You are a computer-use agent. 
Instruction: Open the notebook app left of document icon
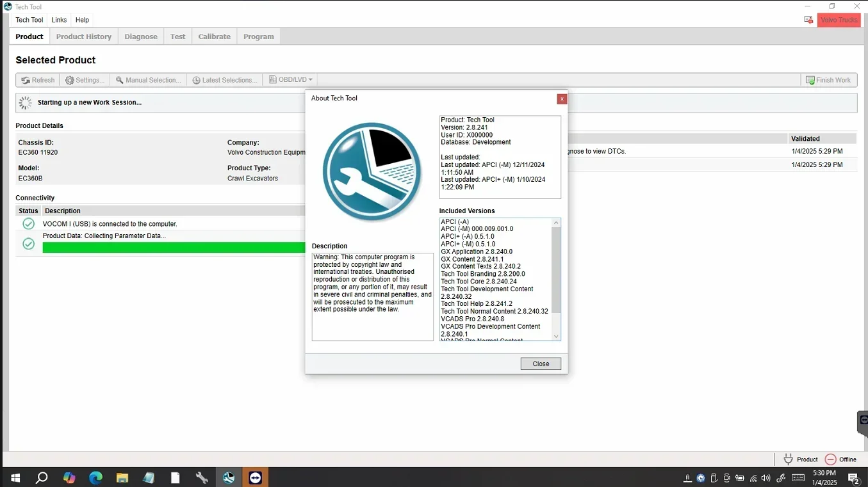[x=149, y=477]
